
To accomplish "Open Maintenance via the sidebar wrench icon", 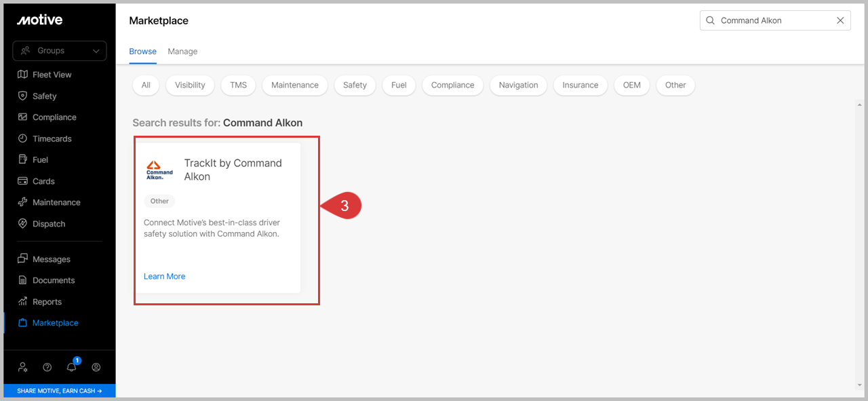I will coord(22,202).
